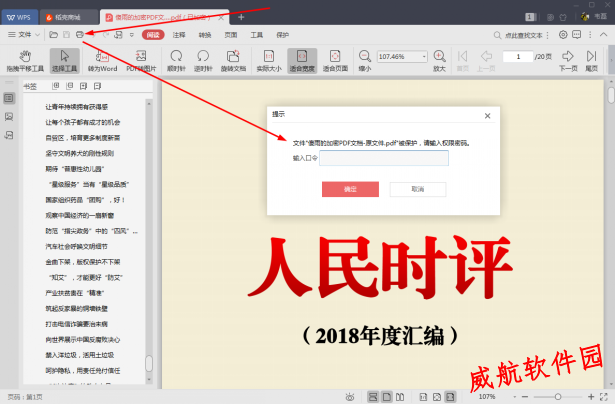
Task: Open the skin (shirt) icon in title bar
Action: (563, 17)
